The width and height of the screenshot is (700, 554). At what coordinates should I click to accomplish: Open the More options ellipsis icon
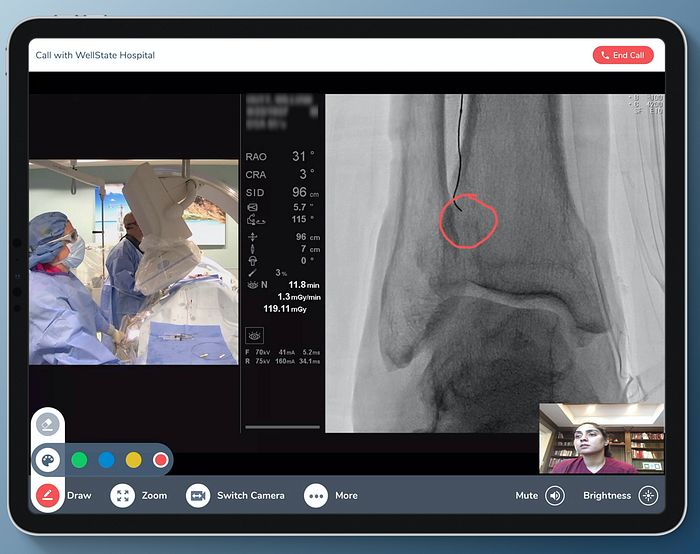[x=316, y=495]
